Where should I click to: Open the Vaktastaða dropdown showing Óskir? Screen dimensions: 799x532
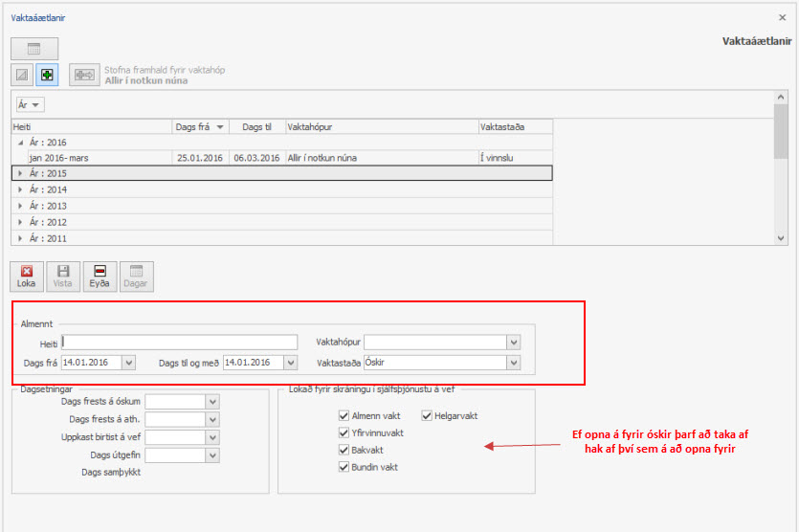[x=514, y=363]
